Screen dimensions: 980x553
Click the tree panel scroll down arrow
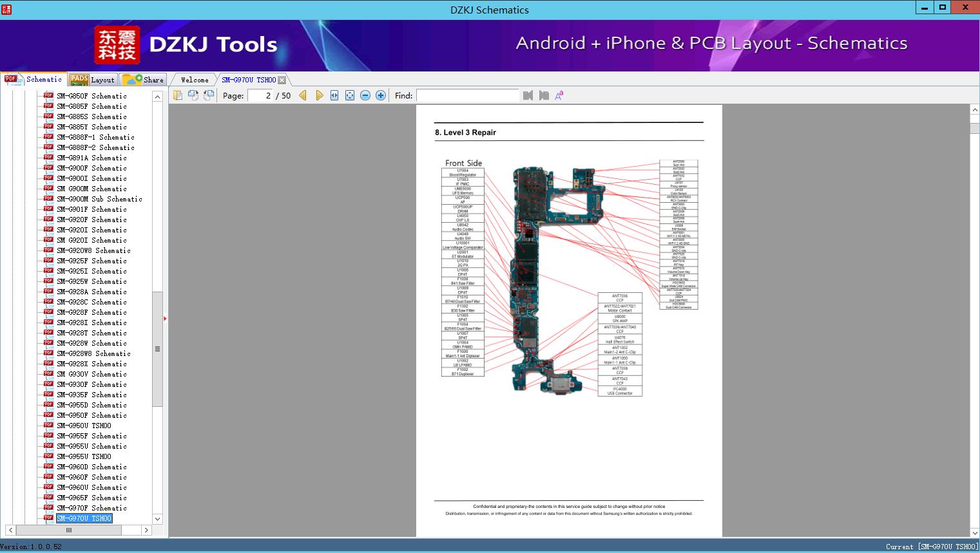[157, 519]
